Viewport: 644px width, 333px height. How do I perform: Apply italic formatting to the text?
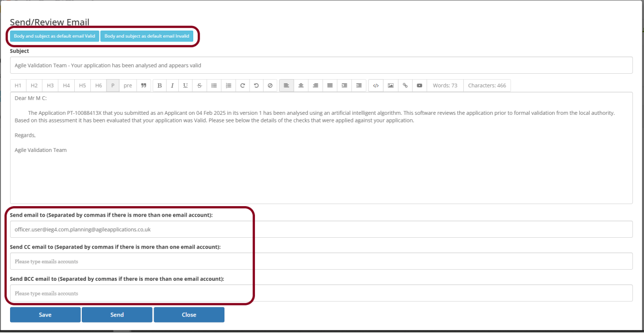(172, 86)
